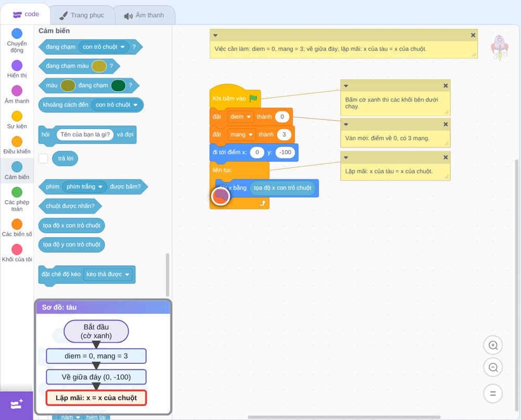Pick first color in 'màu đang chạm' block
521x420 pixels.
coord(68,85)
